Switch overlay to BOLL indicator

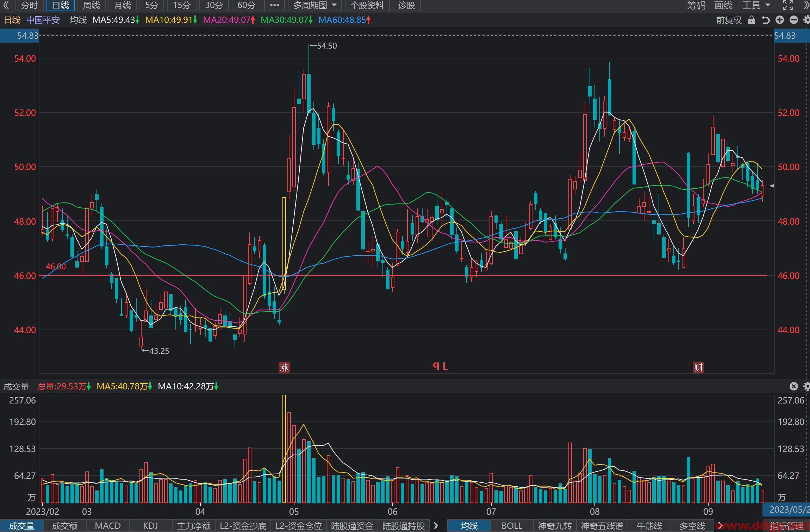click(x=512, y=526)
